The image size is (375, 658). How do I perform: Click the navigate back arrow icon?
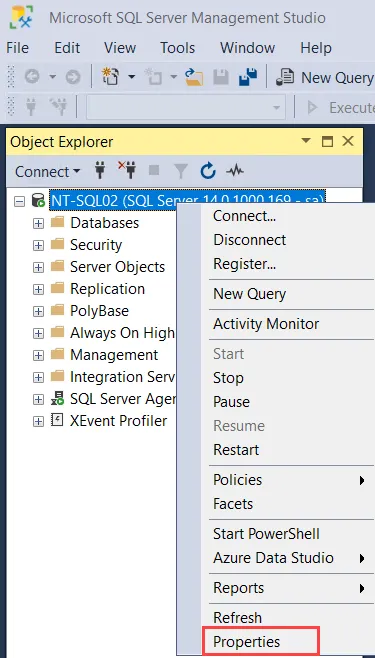tap(32, 77)
